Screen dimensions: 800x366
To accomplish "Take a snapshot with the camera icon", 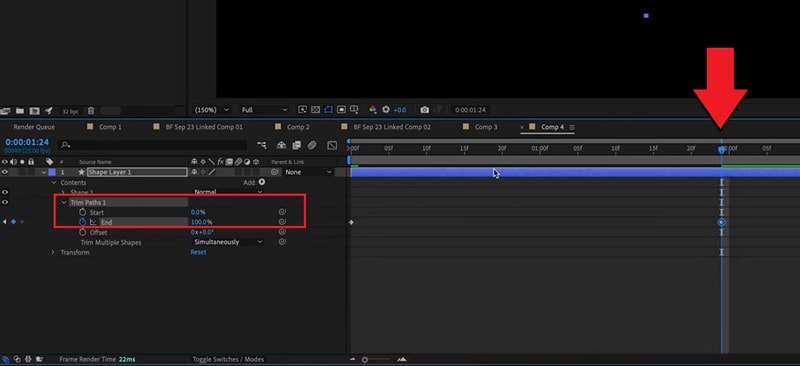I will (x=424, y=110).
